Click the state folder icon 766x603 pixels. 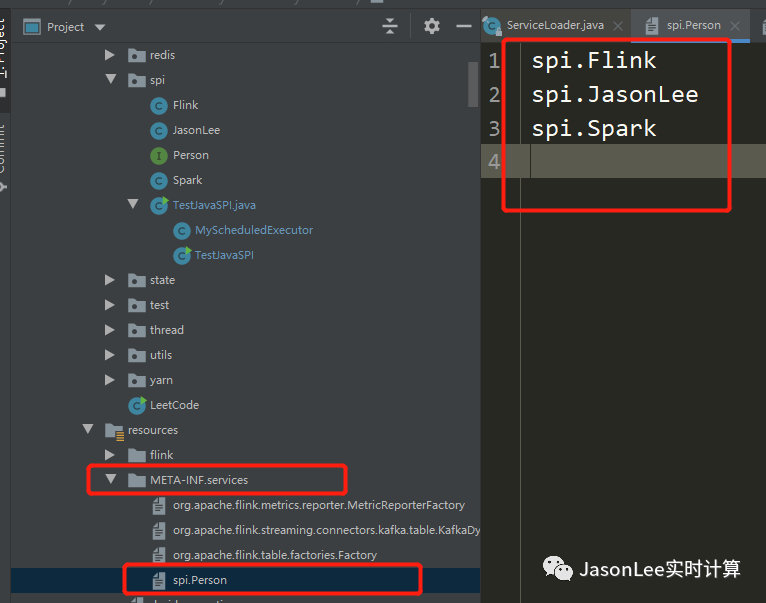(x=137, y=280)
